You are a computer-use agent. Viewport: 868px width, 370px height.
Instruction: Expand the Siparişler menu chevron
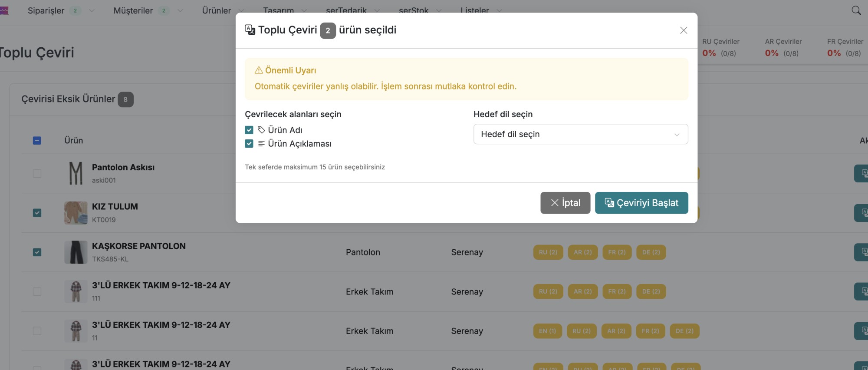(92, 10)
